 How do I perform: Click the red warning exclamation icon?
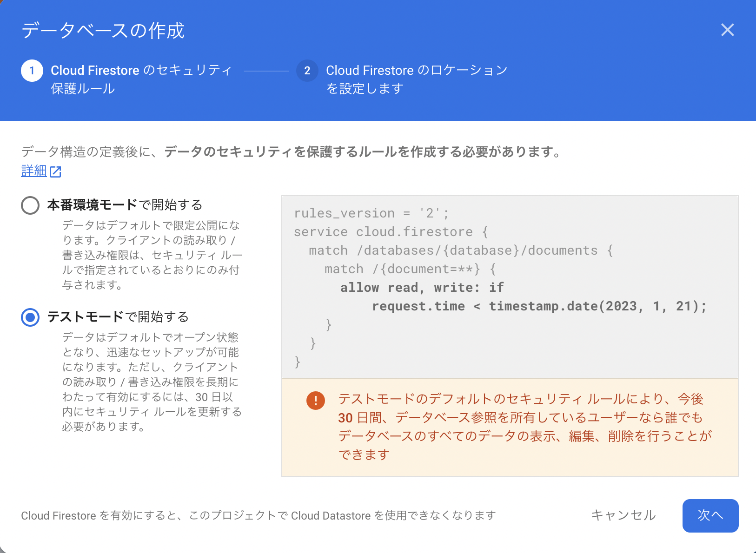click(316, 400)
